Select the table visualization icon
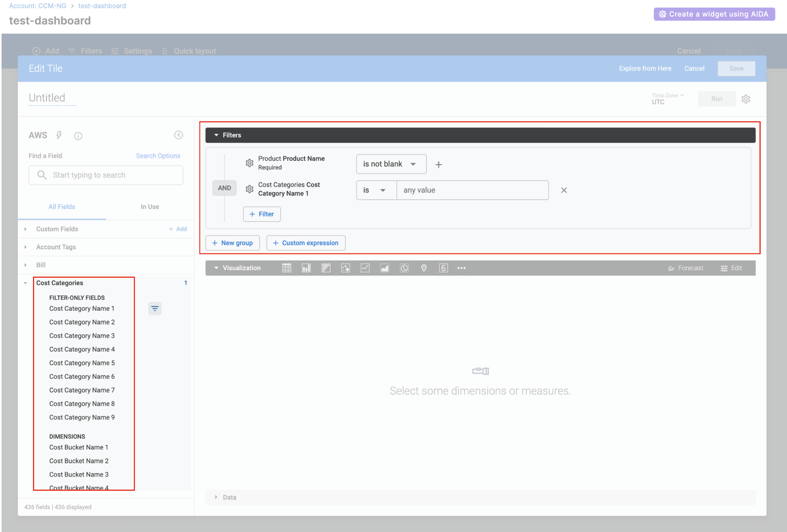The width and height of the screenshot is (787, 532). point(287,268)
